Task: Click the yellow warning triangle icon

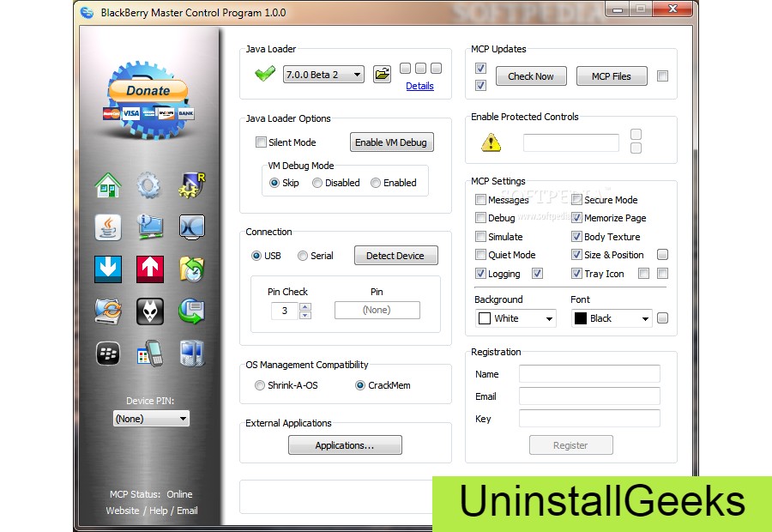Action: (491, 142)
